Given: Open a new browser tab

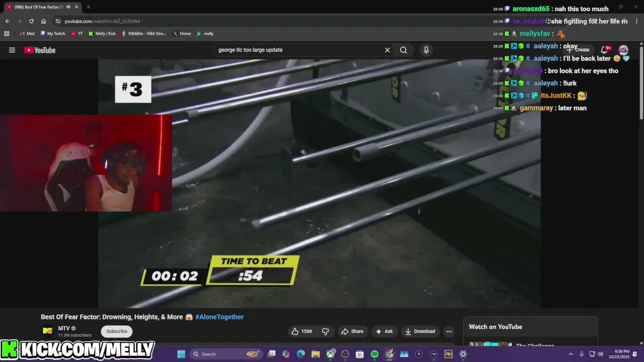Looking at the screenshot, I should (89, 7).
